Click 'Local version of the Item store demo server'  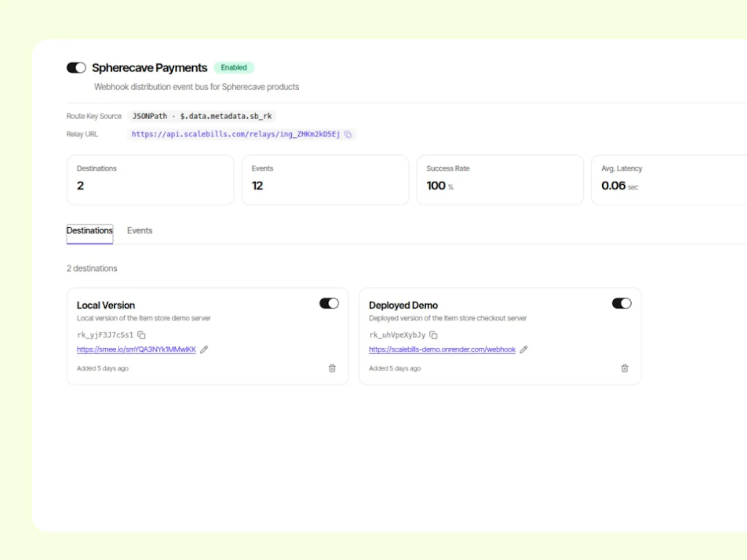(x=144, y=318)
